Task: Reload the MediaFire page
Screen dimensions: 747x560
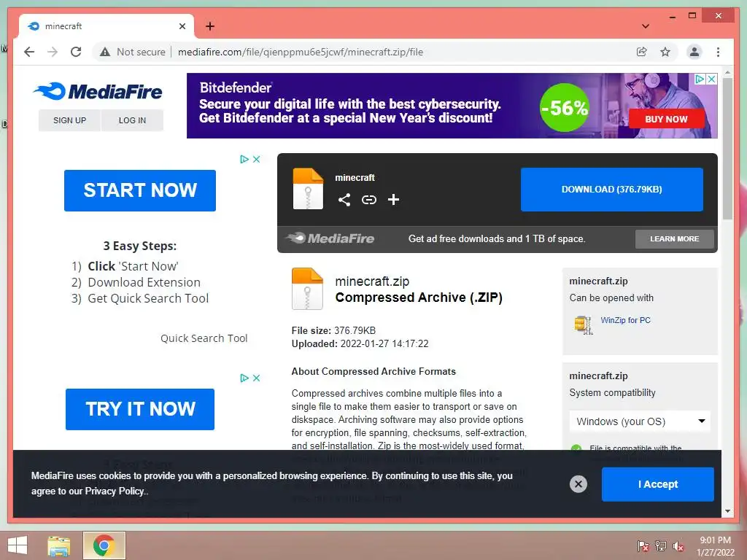Action: pos(76,52)
